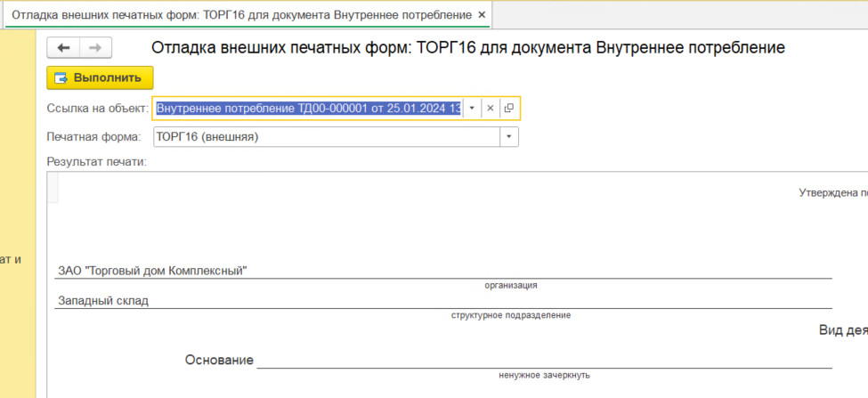Viewport: 868px width, 398px height.
Task: Select the Основание cell in the print result
Action: click(x=219, y=361)
